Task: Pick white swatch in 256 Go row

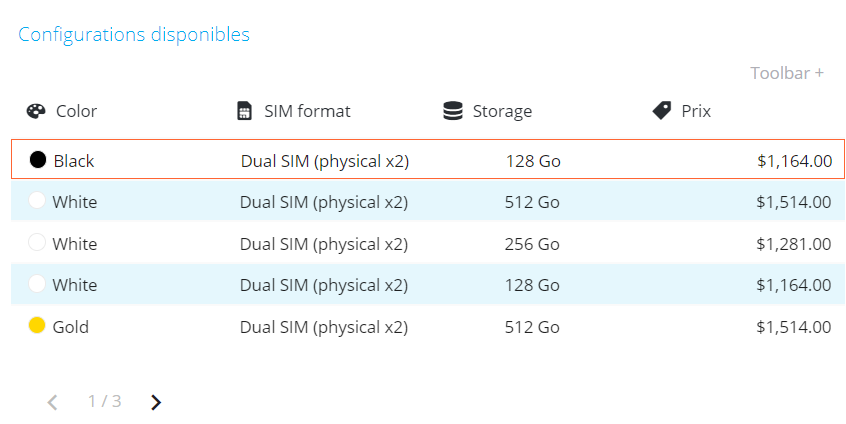Action: [37, 242]
